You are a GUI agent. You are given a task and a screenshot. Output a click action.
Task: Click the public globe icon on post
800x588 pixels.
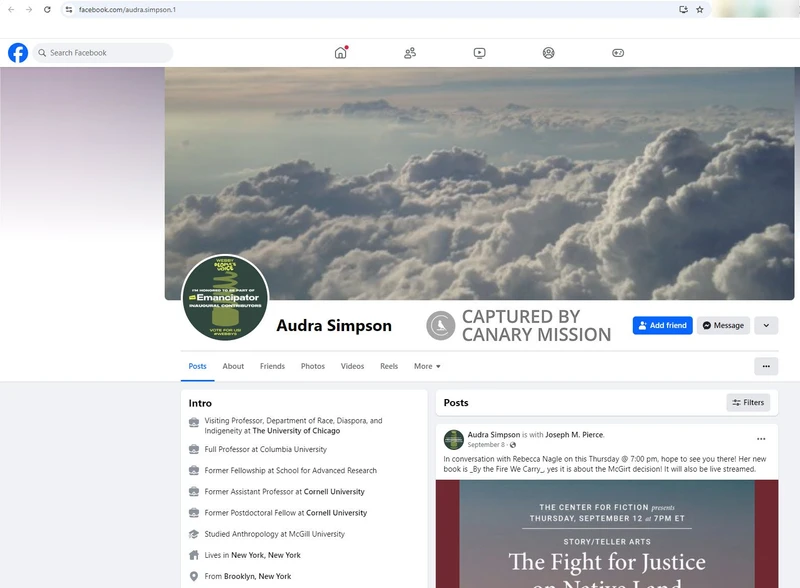click(513, 445)
